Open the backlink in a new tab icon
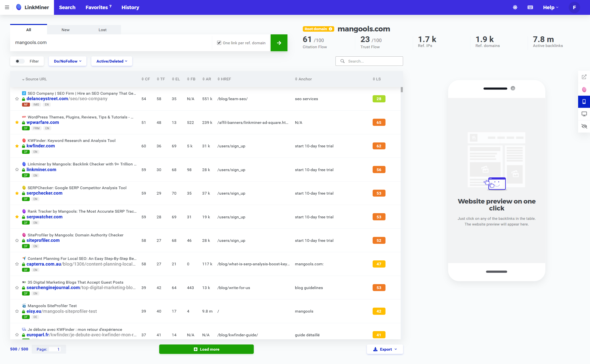Image resolution: width=590 pixels, height=364 pixels. pos(584,77)
